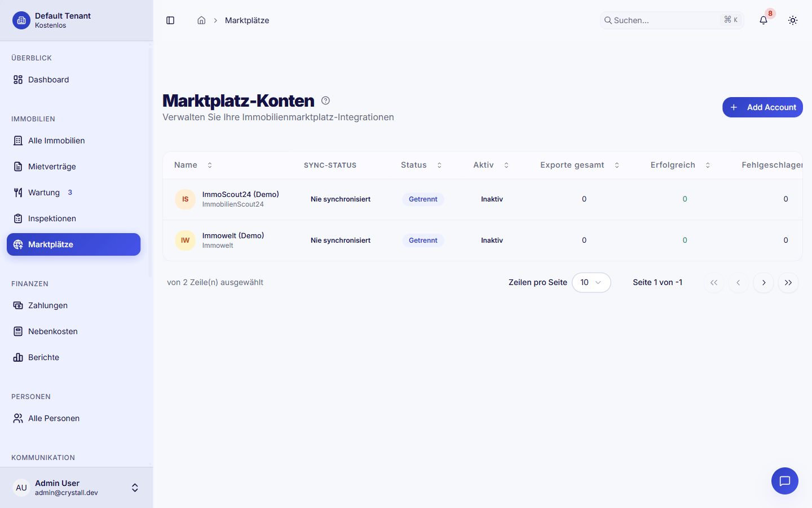Jump to the first page
This screenshot has height=508, width=812.
(x=714, y=283)
